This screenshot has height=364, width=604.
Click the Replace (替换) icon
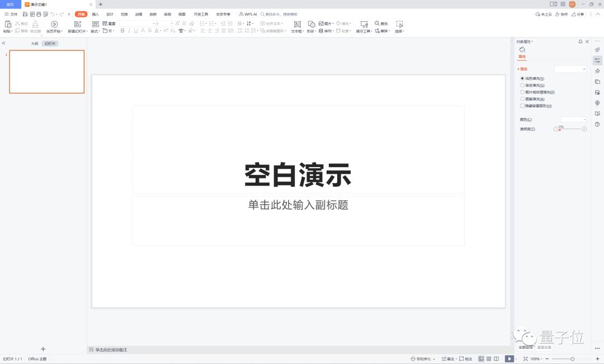coord(383,31)
